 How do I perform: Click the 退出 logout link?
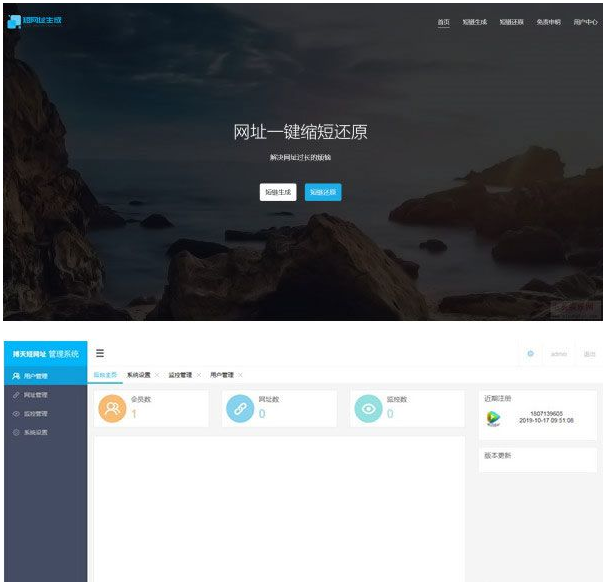click(x=589, y=354)
